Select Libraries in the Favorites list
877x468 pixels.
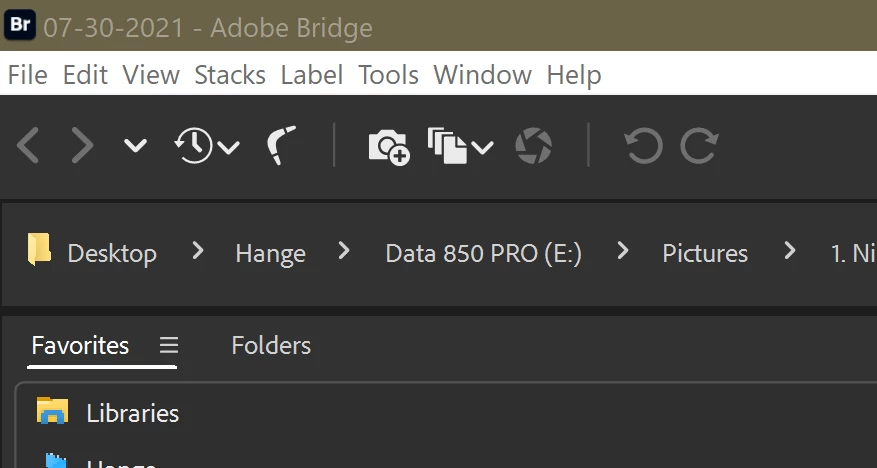[x=132, y=413]
